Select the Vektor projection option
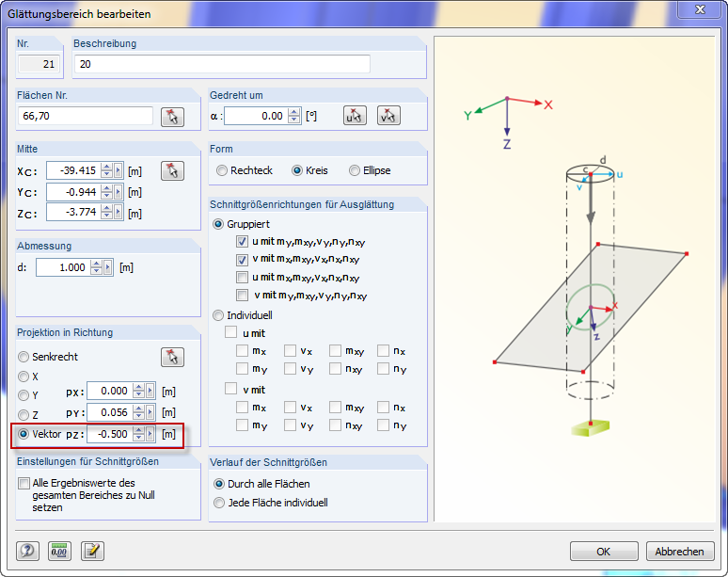The width and height of the screenshot is (728, 577). [x=24, y=434]
